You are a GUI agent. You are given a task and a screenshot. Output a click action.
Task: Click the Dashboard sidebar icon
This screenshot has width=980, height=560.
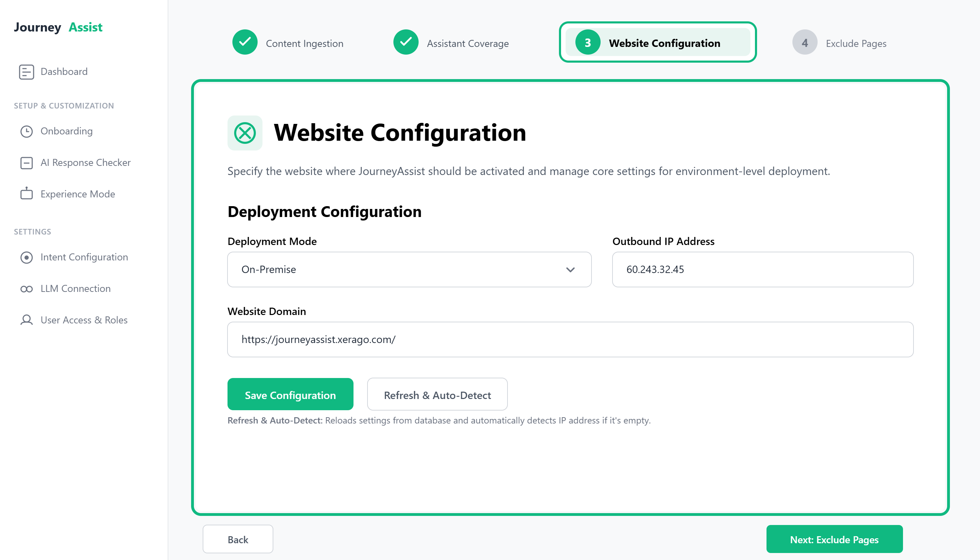(27, 72)
